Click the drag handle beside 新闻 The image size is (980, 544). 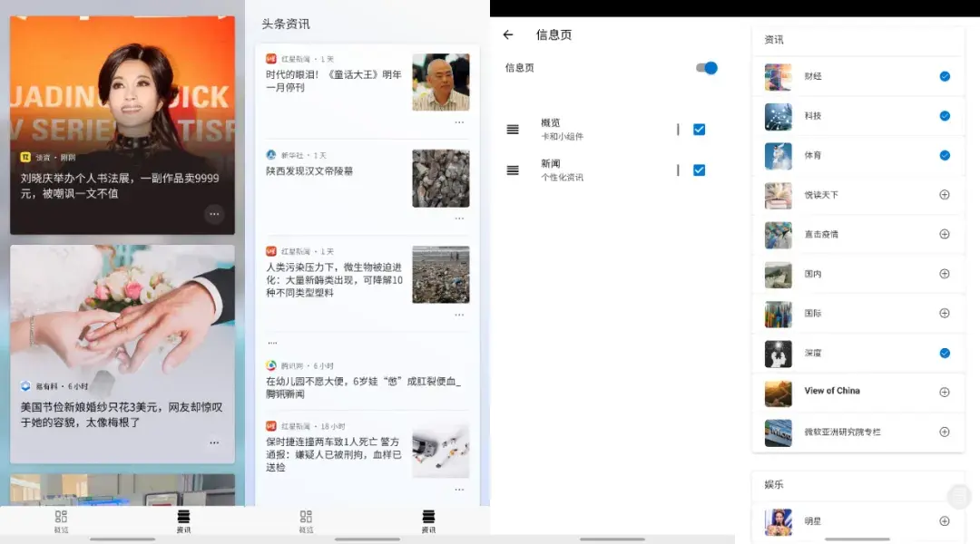click(x=512, y=170)
